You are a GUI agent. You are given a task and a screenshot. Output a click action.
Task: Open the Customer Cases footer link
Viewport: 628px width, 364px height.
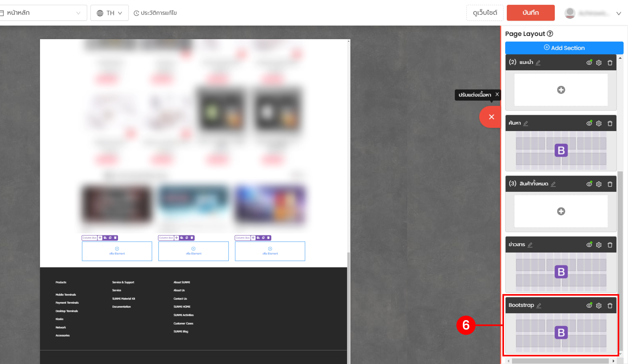(x=183, y=323)
